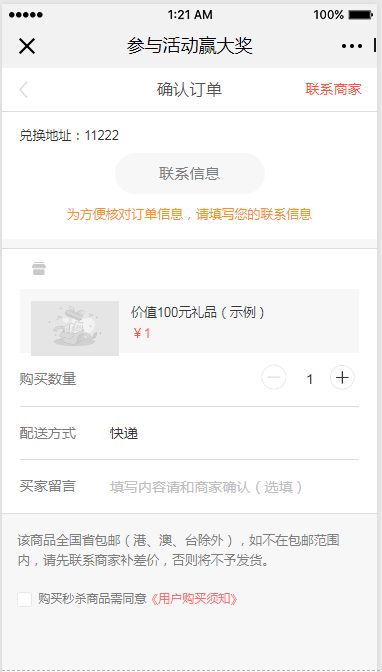The width and height of the screenshot is (382, 672).
Task: Click the shop store icon
Action: click(x=39, y=269)
